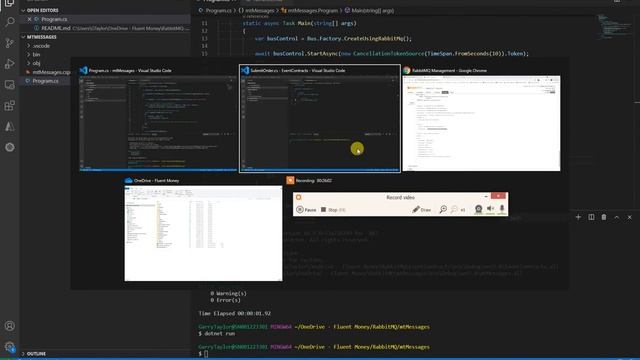Click the mtMessages.Program class breadcrumb
The image size is (640, 360).
click(x=309, y=11)
